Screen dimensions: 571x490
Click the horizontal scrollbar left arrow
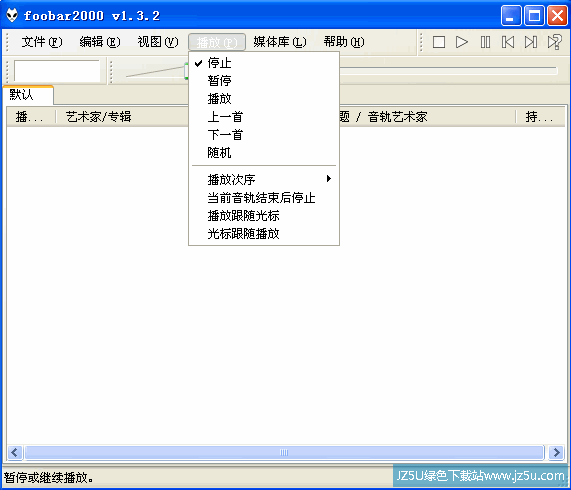pyautogui.click(x=15, y=453)
